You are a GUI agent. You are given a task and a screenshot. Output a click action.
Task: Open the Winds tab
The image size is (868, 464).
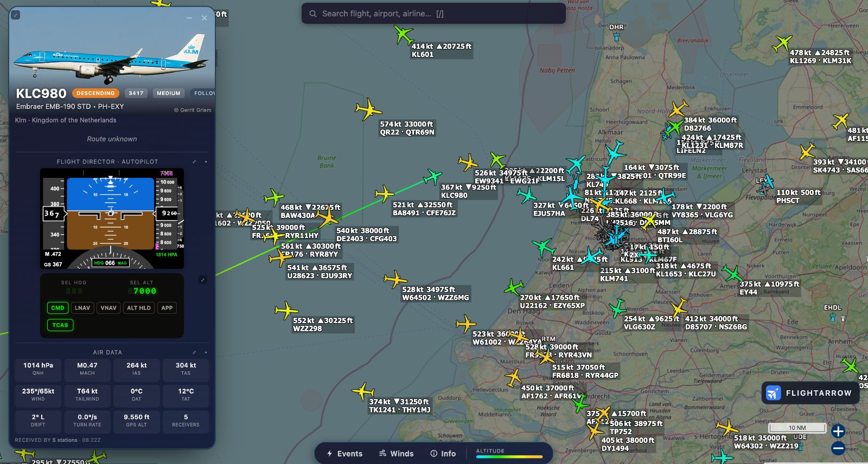tap(396, 454)
